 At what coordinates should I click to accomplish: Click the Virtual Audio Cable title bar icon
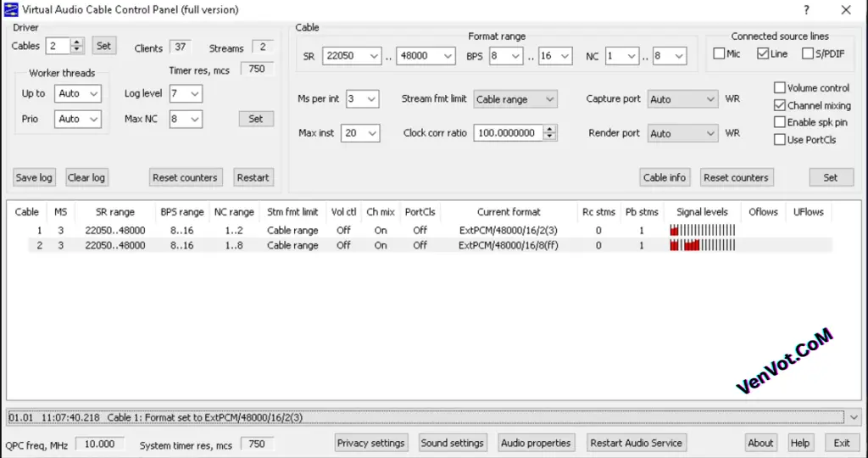click(x=10, y=9)
